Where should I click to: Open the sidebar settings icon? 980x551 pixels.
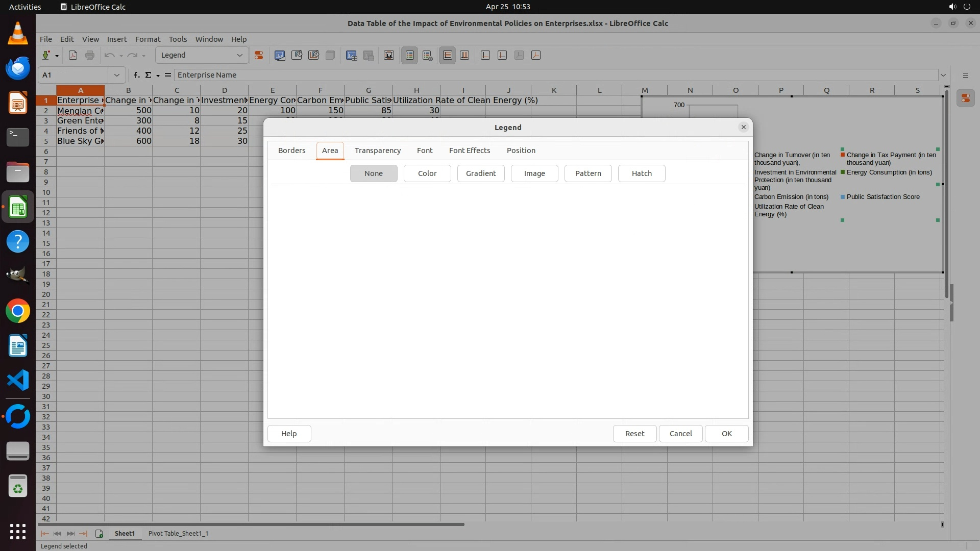pos(965,75)
